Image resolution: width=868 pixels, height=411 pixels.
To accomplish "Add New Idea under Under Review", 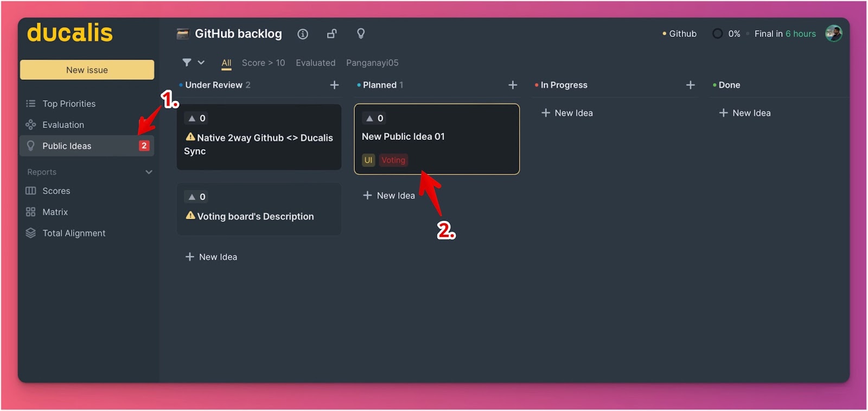I will click(211, 257).
